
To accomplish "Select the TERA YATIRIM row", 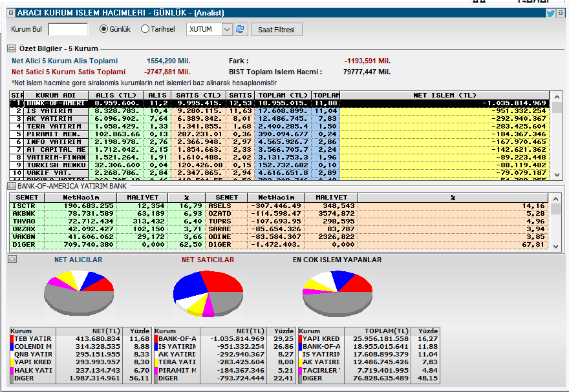I will (x=279, y=127).
